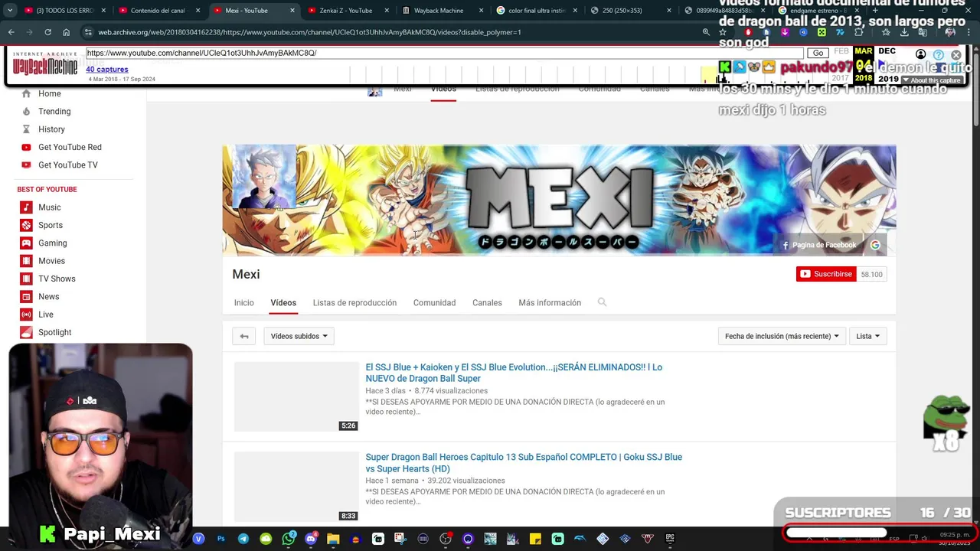Open Videos subidos dropdown
Screen dimensions: 980x551
(x=299, y=336)
